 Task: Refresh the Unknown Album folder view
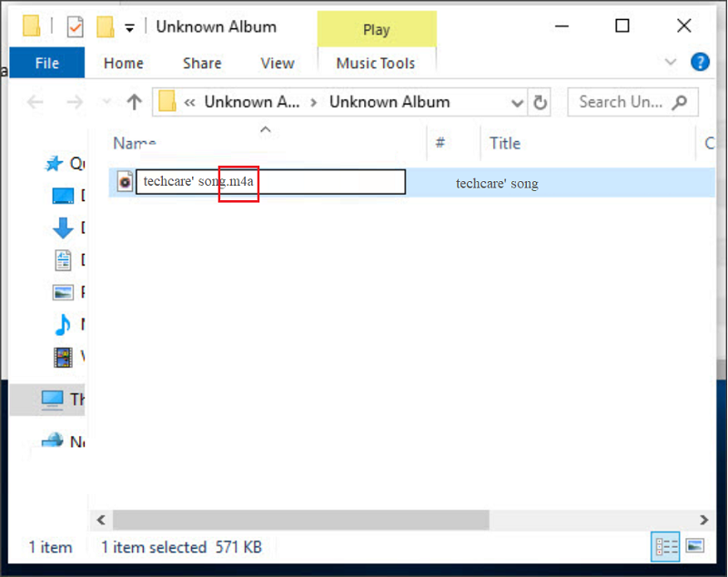coord(540,102)
